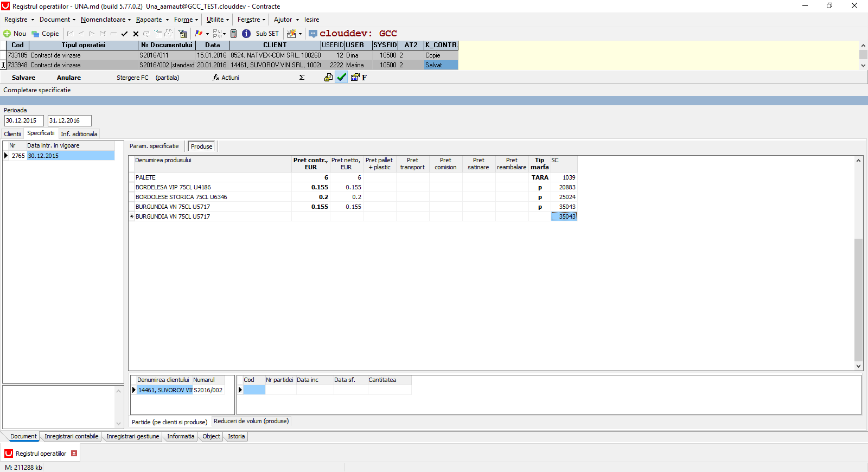Open the calculator icon in toolbar
The width and height of the screenshot is (868, 472).
pyautogui.click(x=233, y=34)
